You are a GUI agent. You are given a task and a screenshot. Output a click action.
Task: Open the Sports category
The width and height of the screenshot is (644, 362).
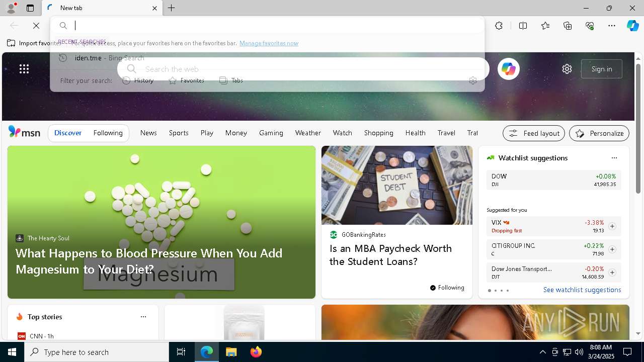179,133
